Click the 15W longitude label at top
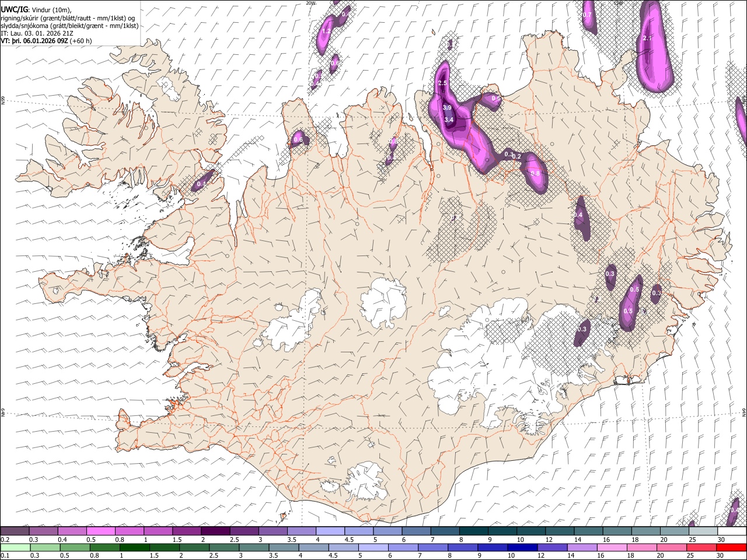 tap(618, 3)
